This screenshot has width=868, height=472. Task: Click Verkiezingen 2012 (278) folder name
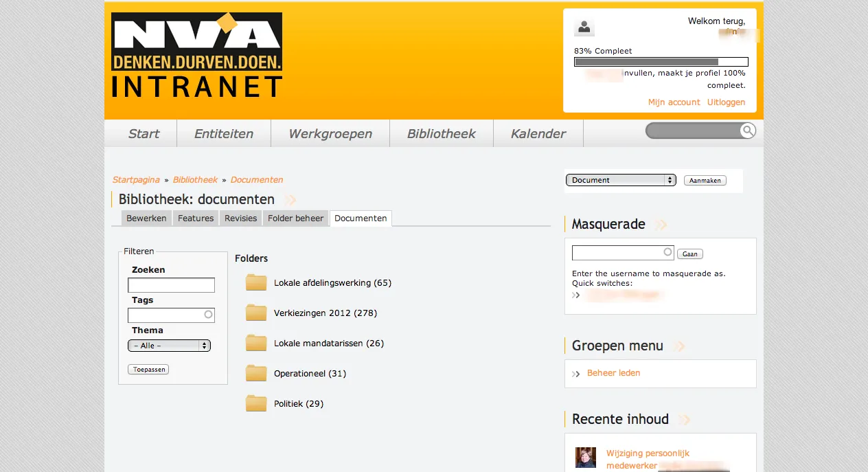(x=325, y=313)
